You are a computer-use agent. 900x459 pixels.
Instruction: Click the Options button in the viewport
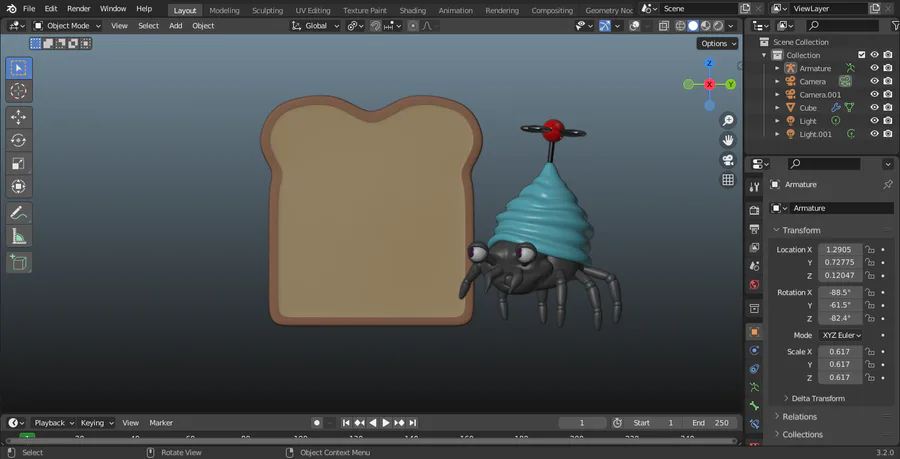718,44
